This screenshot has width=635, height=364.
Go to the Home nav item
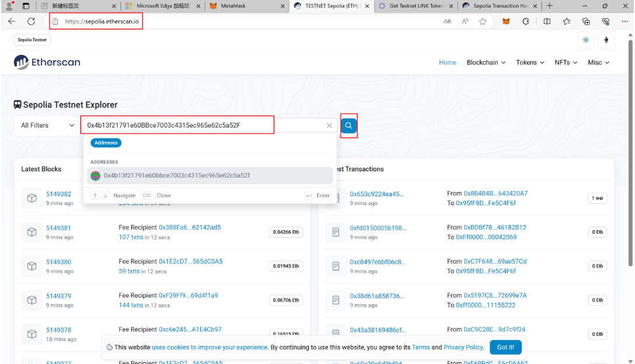[x=447, y=63]
